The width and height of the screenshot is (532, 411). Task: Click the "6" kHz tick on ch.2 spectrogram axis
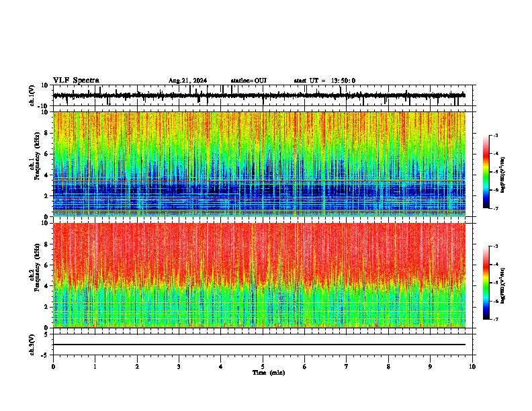click(x=46, y=265)
